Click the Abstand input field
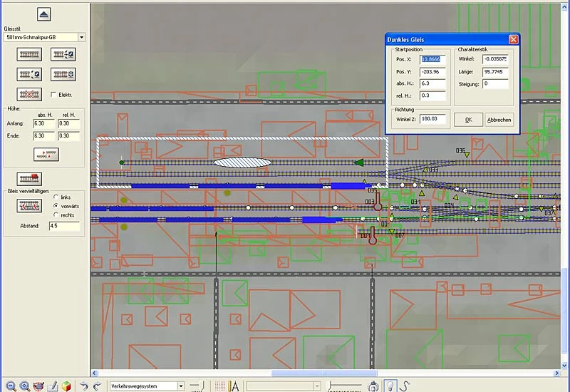This screenshot has width=570, height=392. 64,226
